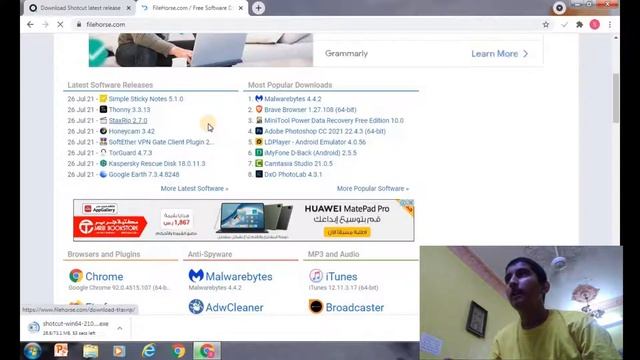Open DxO PhotoLab 4.3.1 link
640x360 pixels.
(x=293, y=174)
